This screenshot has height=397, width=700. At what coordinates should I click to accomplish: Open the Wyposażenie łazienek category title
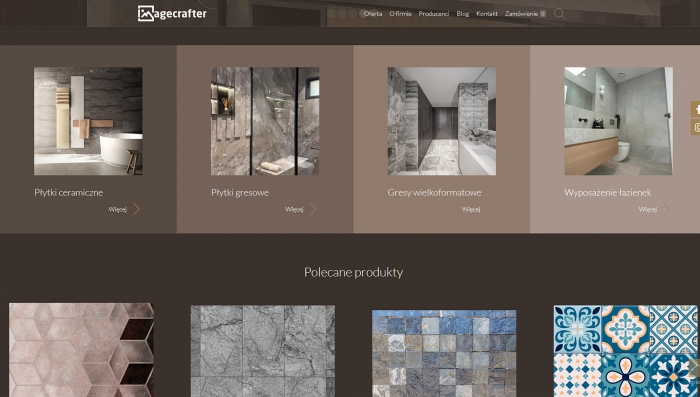608,192
